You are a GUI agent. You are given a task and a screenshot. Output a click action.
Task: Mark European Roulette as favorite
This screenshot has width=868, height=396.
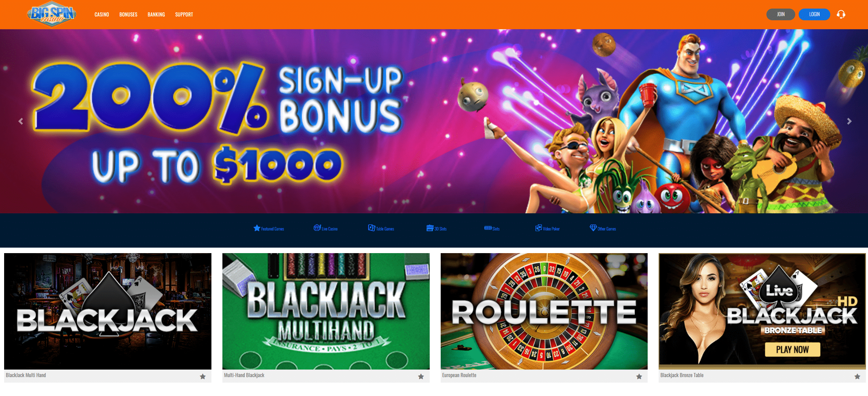(639, 376)
